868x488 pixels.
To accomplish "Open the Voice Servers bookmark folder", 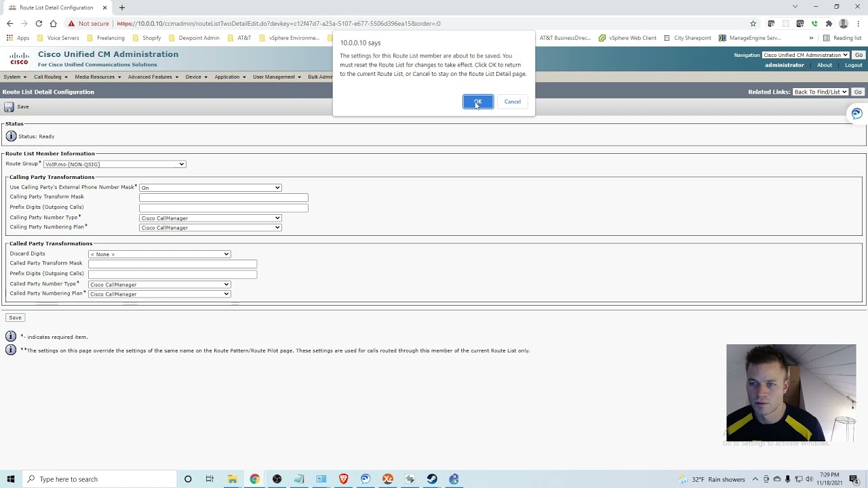I will tap(58, 38).
